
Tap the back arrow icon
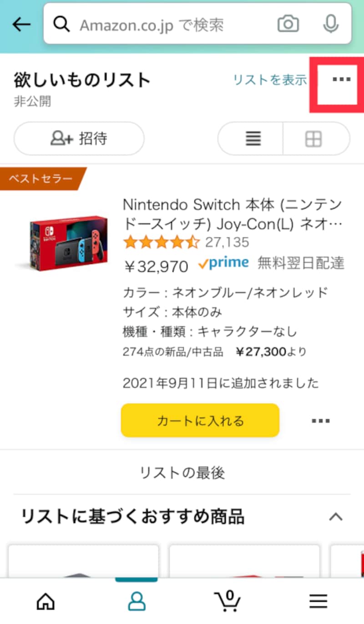click(x=21, y=25)
